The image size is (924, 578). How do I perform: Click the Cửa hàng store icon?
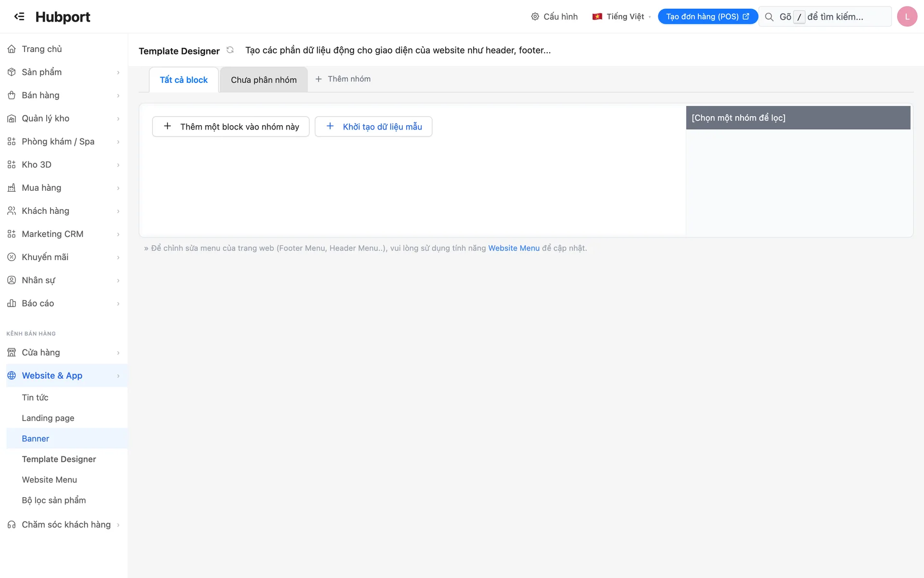coord(12,353)
